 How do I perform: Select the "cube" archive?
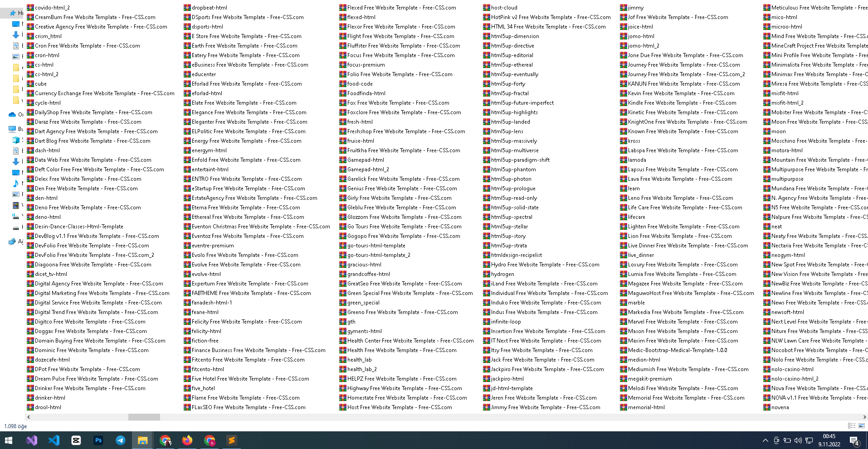coord(37,84)
